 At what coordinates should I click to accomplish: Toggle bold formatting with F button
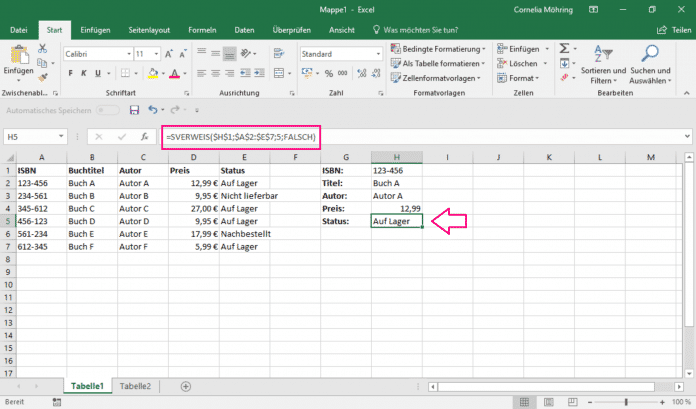69,73
